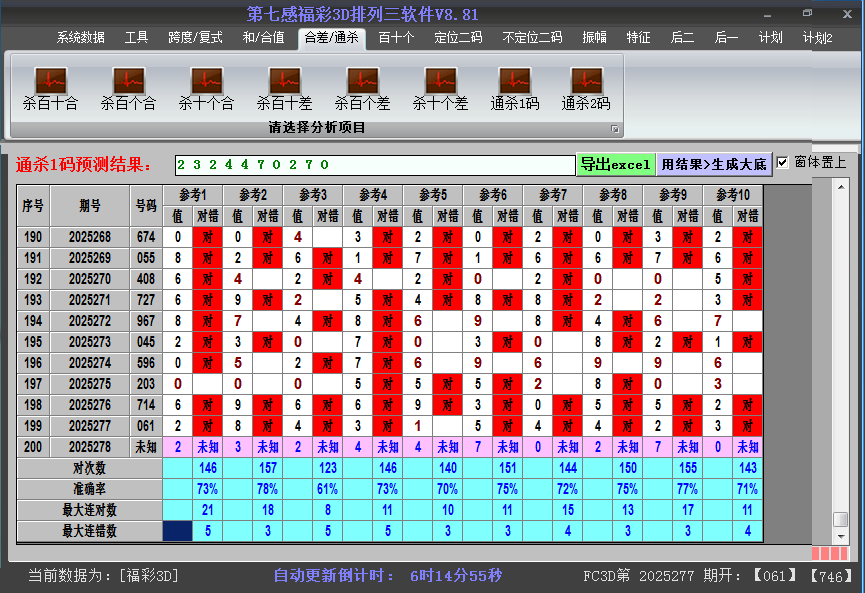Select the 杀百个差 analysis icon

pos(361,90)
